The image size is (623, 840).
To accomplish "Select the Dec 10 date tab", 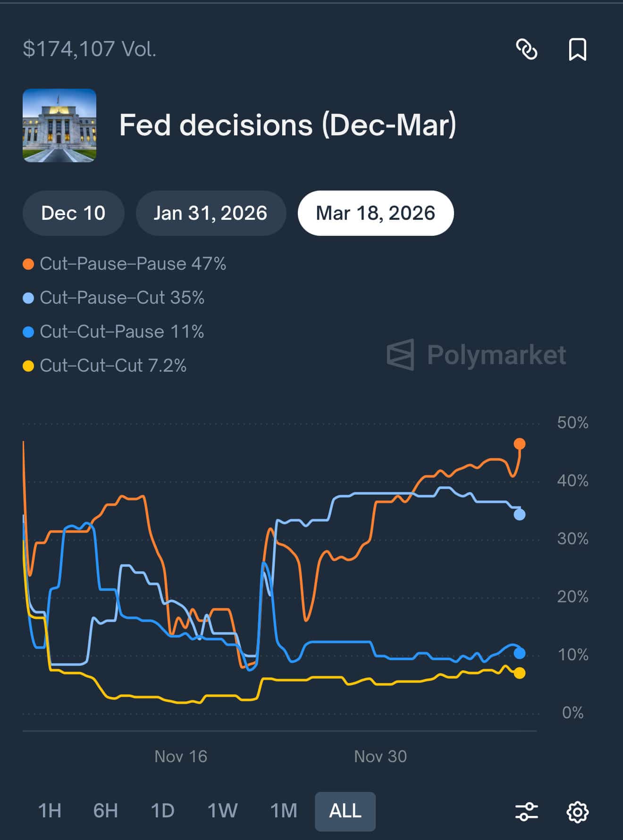I will coord(73,213).
